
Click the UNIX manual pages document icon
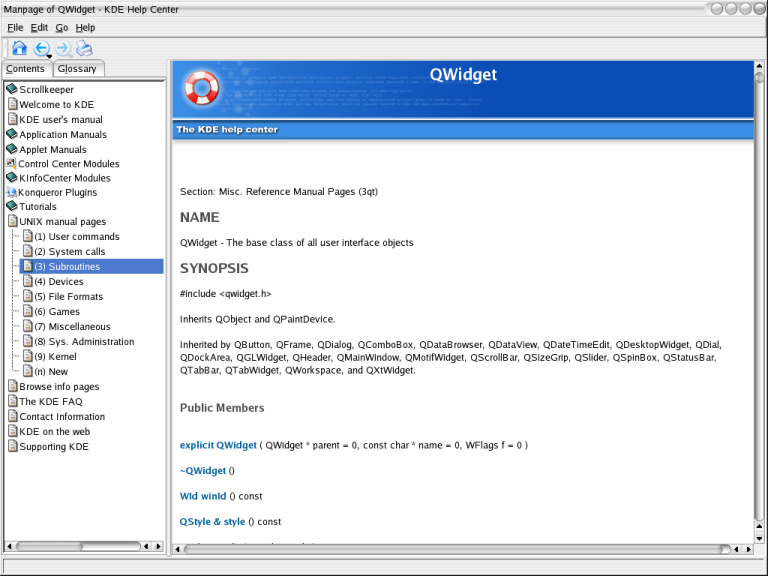pyautogui.click(x=13, y=221)
